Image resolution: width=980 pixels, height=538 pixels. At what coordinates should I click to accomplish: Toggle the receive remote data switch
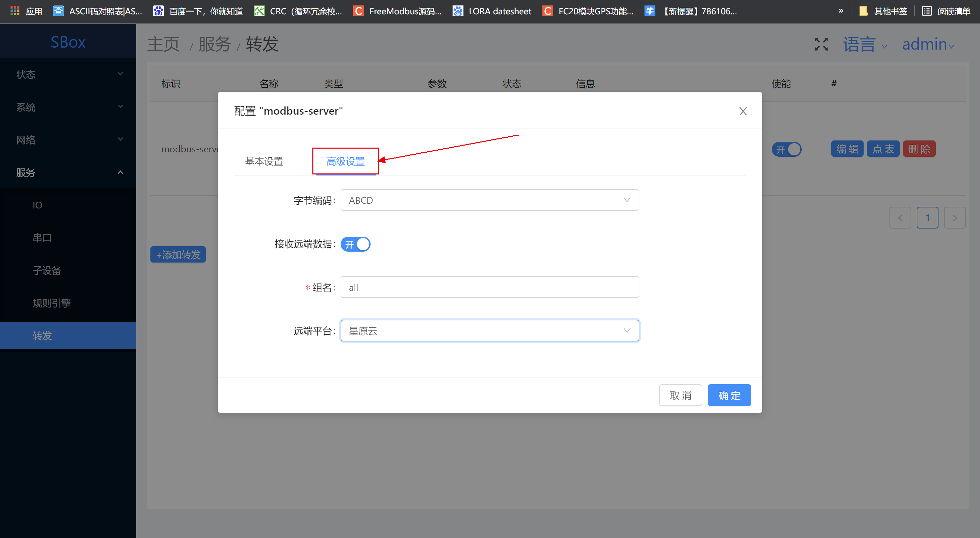tap(355, 244)
